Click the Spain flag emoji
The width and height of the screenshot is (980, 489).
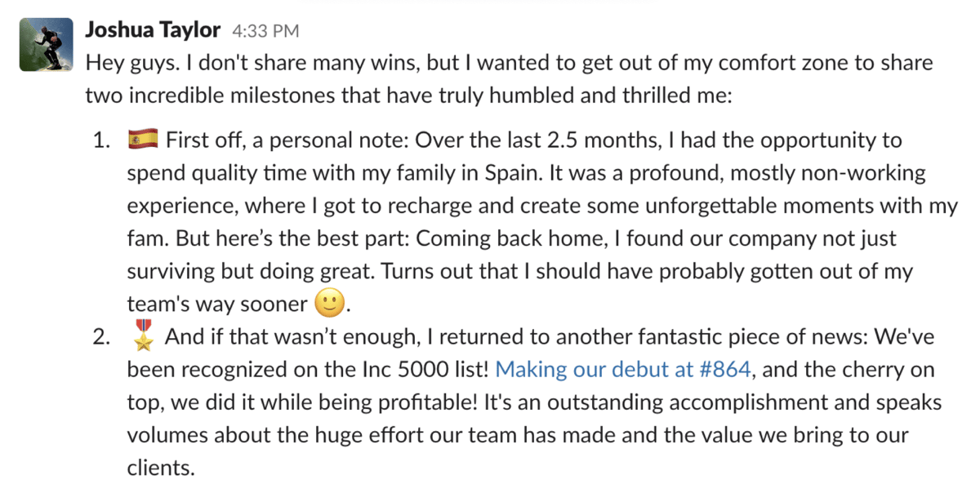142,140
